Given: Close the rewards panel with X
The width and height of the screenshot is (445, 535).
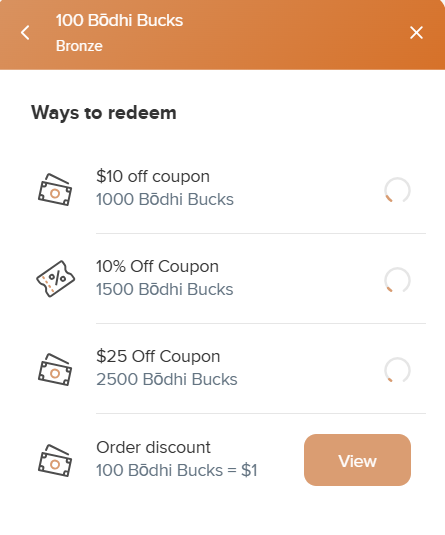Looking at the screenshot, I should (x=416, y=33).
